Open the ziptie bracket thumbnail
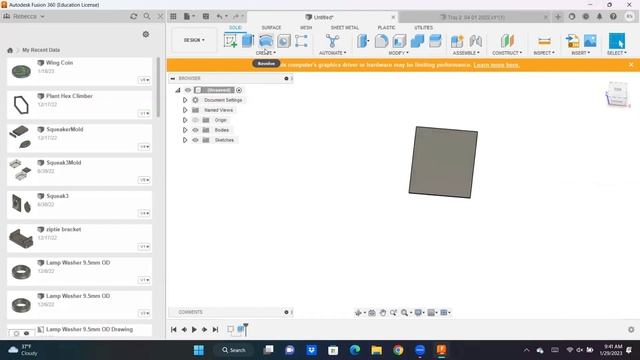Image resolution: width=640 pixels, height=360 pixels. click(x=21, y=238)
